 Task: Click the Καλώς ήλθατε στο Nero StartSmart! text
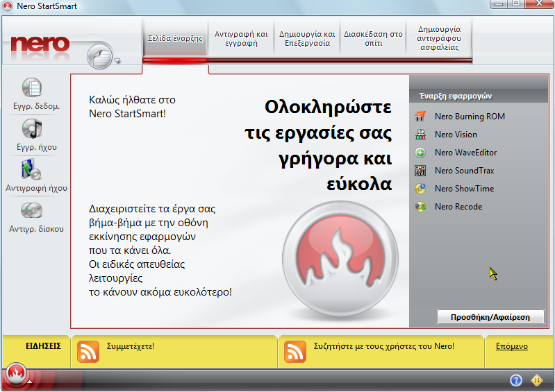(132, 106)
